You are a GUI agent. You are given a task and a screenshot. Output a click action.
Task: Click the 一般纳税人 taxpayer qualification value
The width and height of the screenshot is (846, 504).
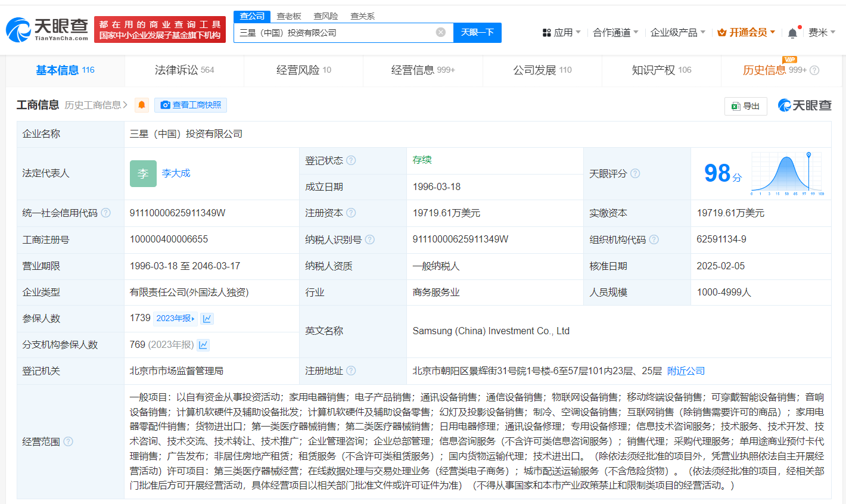tap(436, 266)
